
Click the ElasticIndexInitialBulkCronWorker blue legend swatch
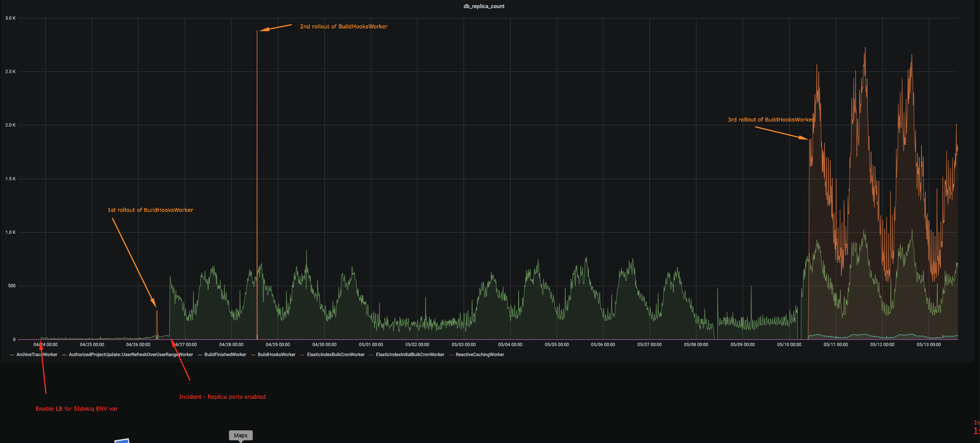[x=371, y=355]
